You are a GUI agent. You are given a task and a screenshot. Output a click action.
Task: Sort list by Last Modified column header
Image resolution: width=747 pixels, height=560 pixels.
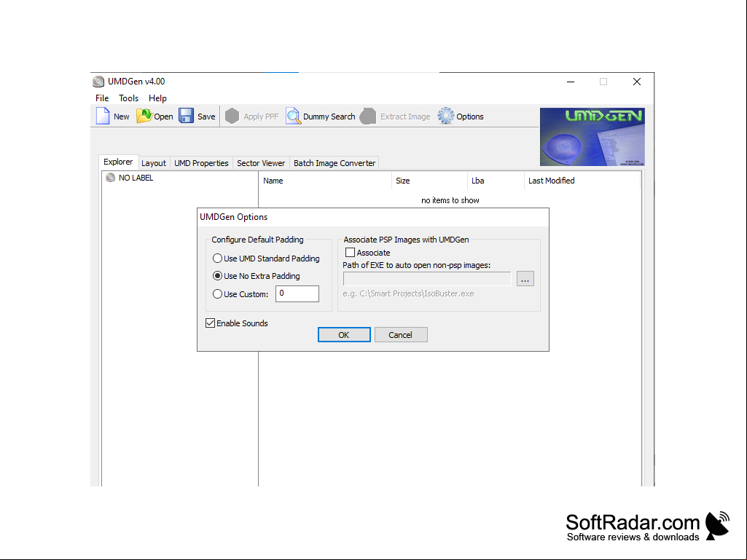click(x=582, y=181)
